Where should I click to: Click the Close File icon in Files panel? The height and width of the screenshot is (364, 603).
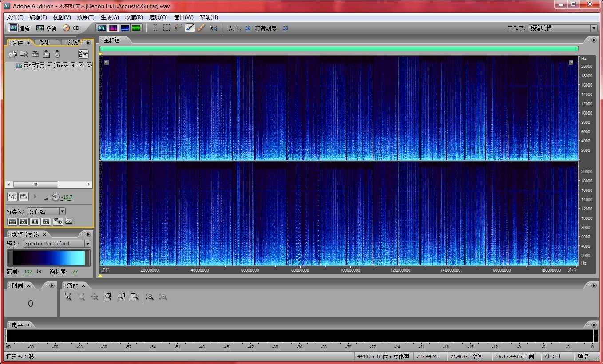(x=24, y=54)
